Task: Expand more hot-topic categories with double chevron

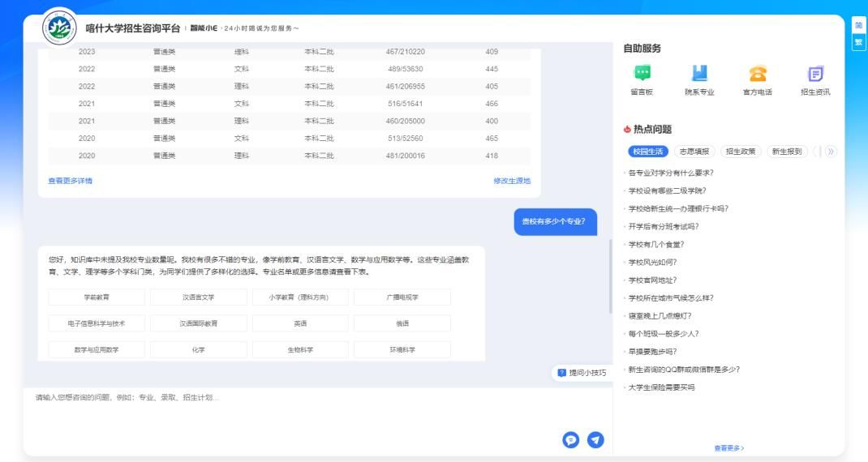Action: coord(830,152)
